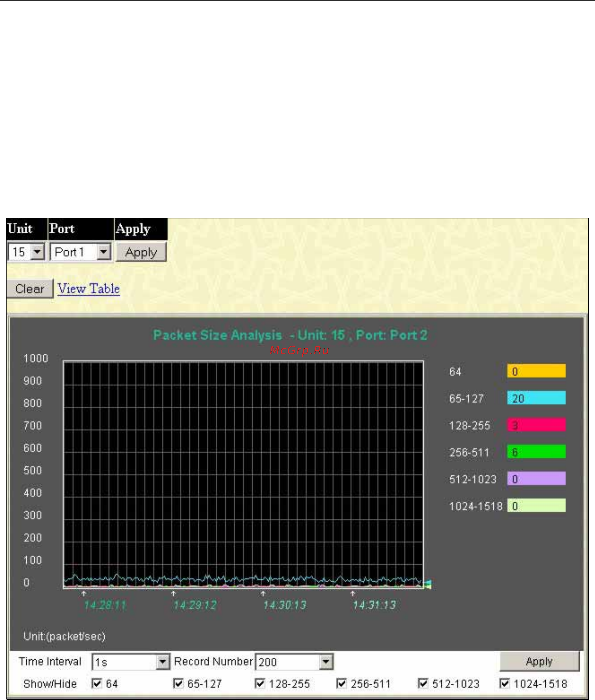The width and height of the screenshot is (595, 700).
Task: Open the Port dropdown showing Port 1
Action: click(81, 252)
